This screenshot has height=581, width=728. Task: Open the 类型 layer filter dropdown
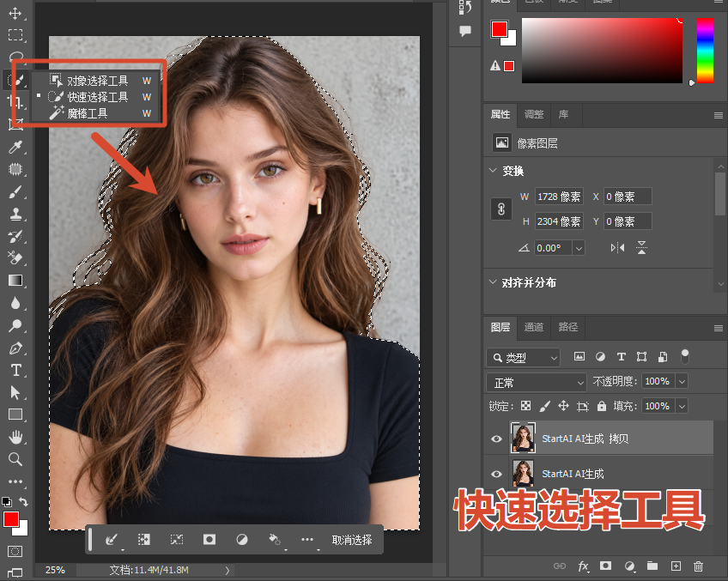(524, 358)
